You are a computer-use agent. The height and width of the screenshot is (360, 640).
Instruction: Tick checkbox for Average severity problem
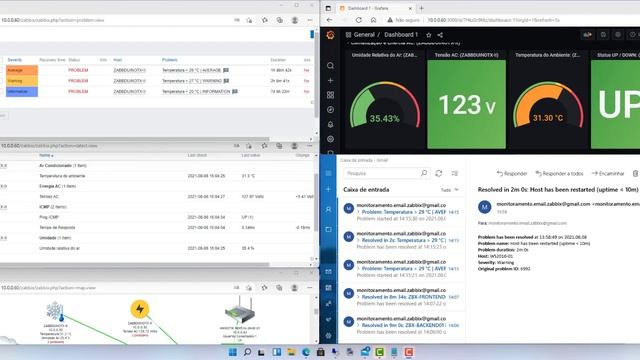2,70
